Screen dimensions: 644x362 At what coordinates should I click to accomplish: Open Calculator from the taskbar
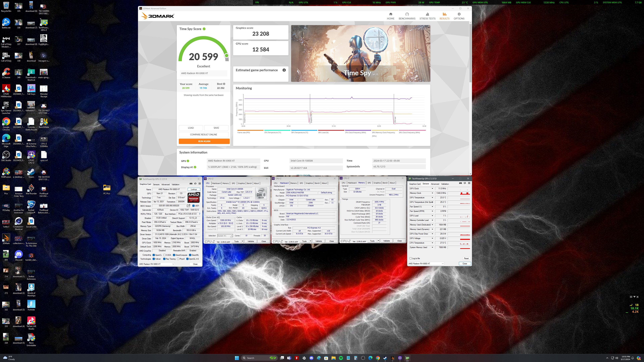(x=356, y=358)
